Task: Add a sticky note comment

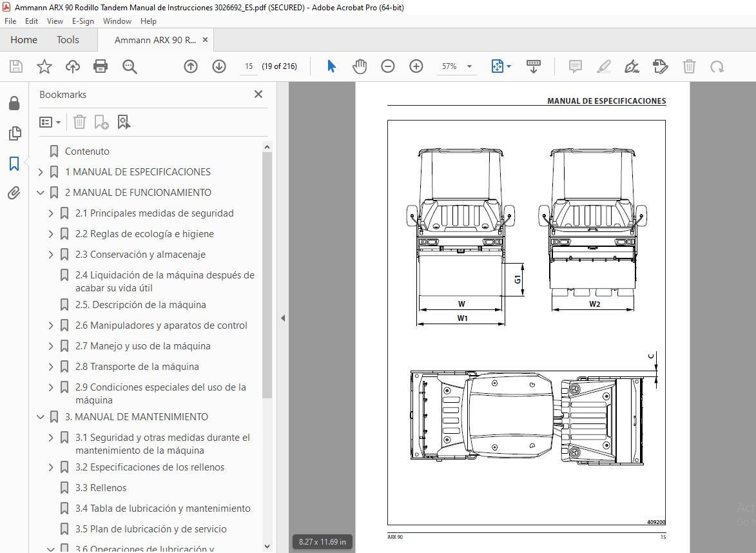Action: pyautogui.click(x=575, y=66)
